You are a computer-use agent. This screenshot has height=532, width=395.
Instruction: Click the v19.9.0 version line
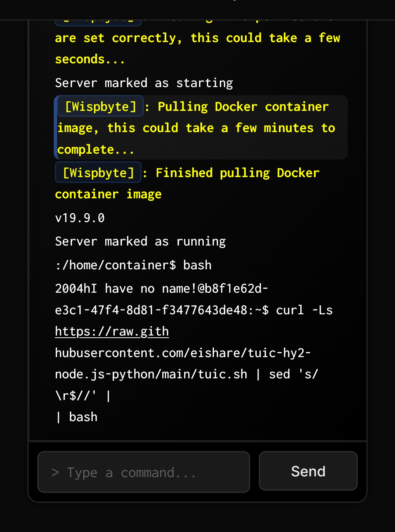click(x=80, y=218)
